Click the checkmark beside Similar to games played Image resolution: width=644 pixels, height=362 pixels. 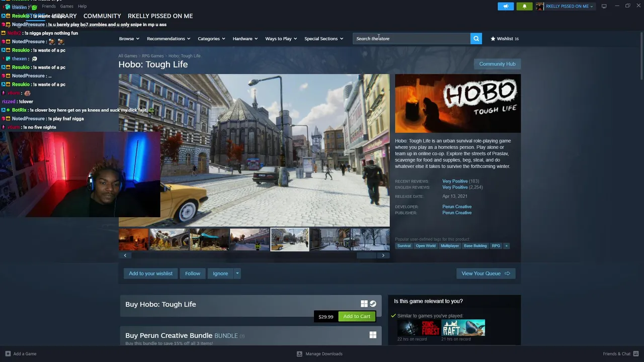(x=393, y=316)
